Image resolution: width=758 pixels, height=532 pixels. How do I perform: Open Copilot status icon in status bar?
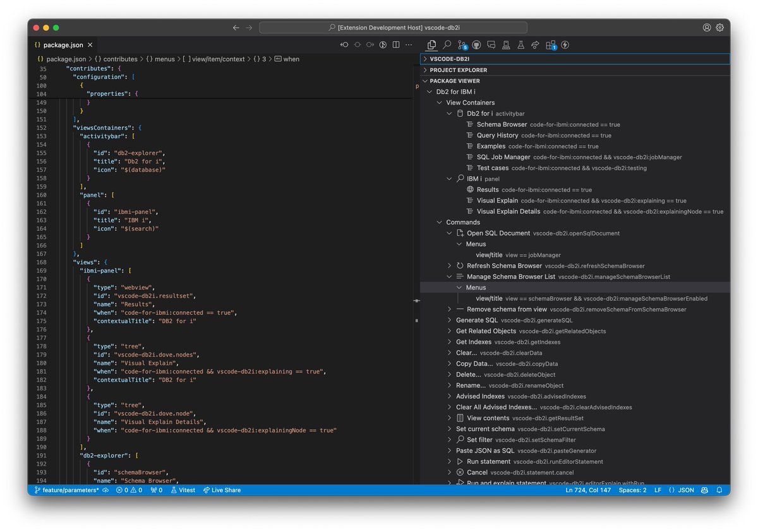(704, 490)
